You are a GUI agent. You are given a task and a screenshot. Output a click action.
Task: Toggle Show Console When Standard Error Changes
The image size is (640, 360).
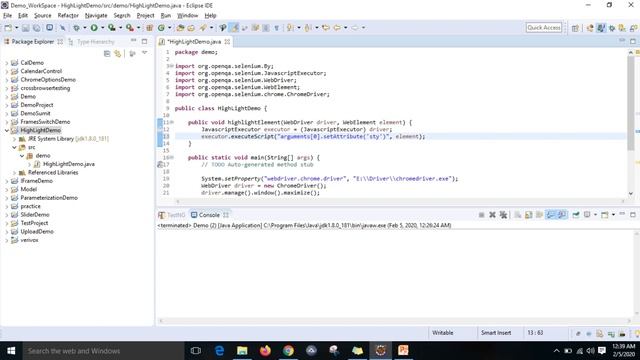562,215
